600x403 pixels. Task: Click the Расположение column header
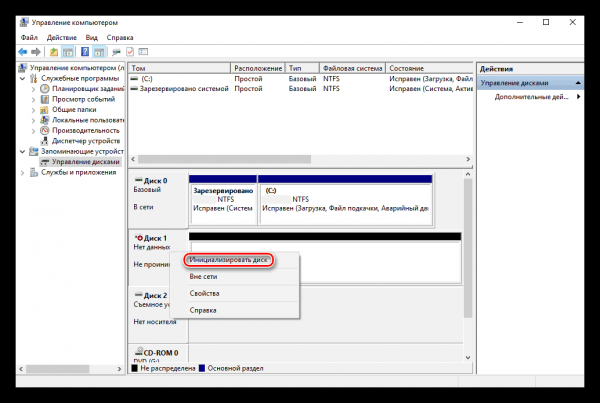click(x=258, y=68)
